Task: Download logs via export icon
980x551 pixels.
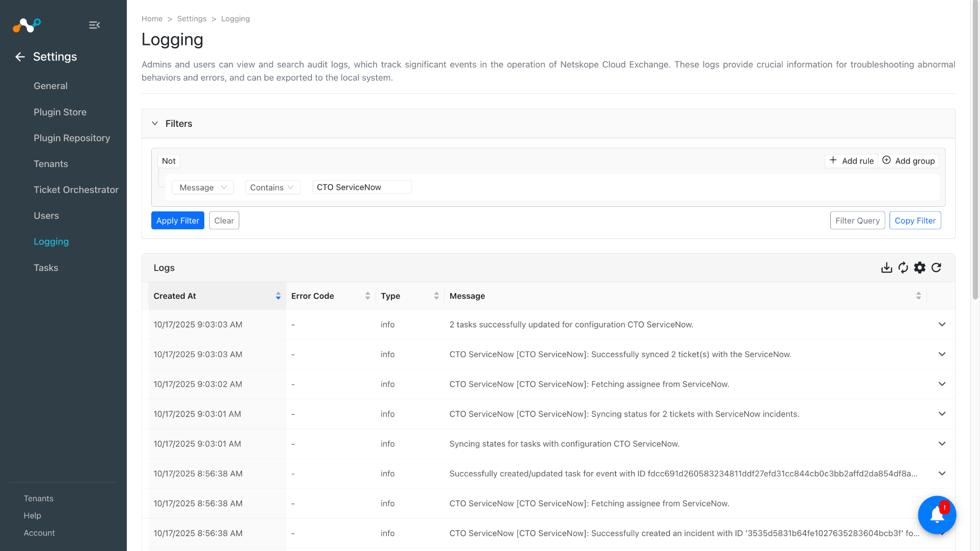Action: tap(887, 268)
